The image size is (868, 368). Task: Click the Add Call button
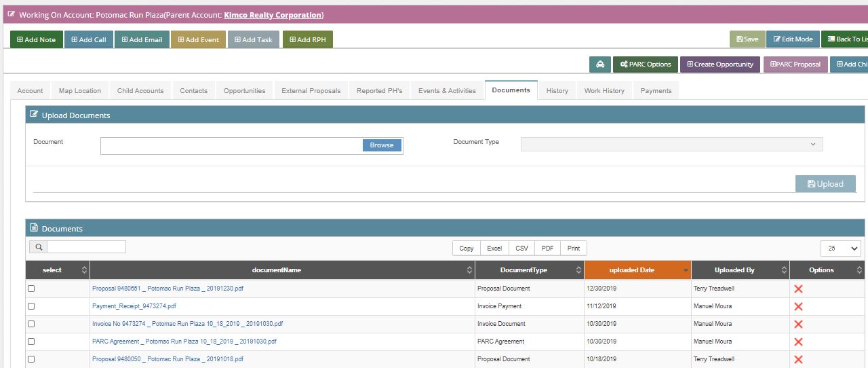click(x=89, y=39)
